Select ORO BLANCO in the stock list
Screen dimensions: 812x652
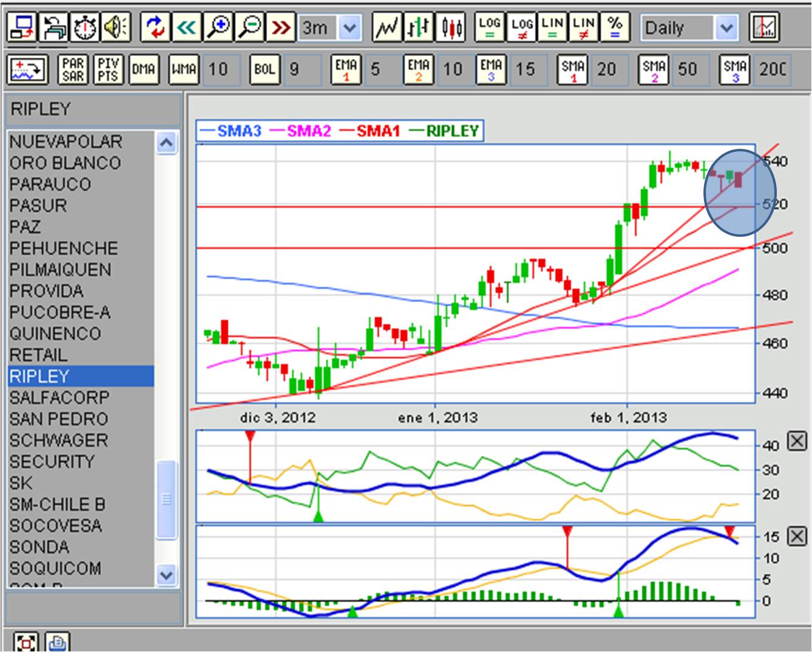pos(80,163)
